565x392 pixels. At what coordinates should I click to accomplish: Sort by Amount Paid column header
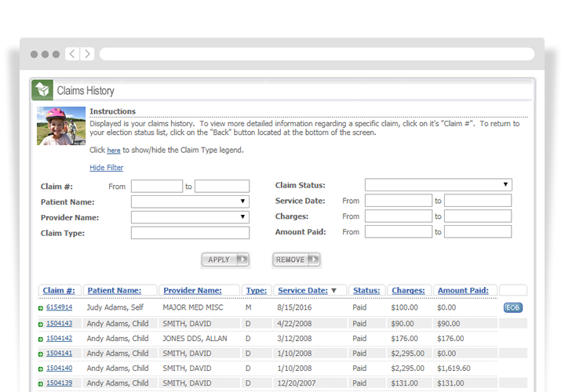tap(463, 290)
